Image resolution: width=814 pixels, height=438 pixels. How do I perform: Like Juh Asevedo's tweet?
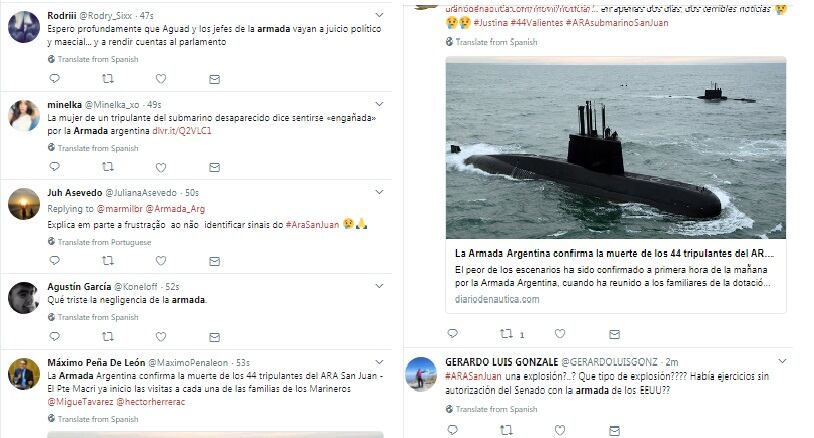coord(161,261)
